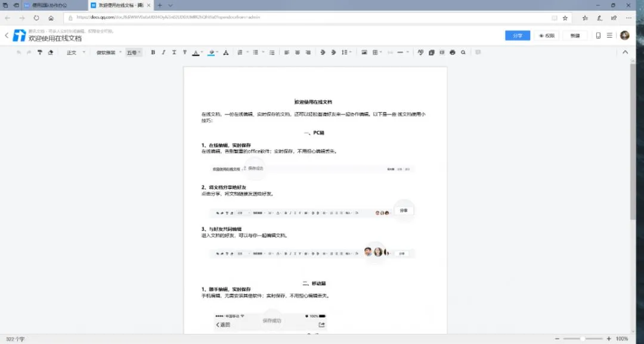Image resolution: width=644 pixels, height=344 pixels.
Task: Click the user avatar at top right
Action: 625,36
